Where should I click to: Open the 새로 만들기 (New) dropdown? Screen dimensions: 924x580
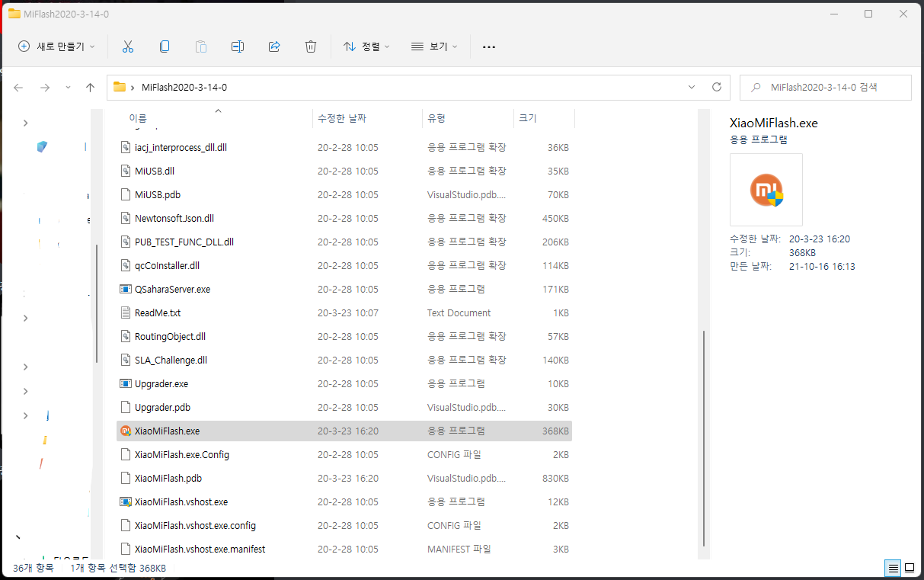pyautogui.click(x=57, y=46)
